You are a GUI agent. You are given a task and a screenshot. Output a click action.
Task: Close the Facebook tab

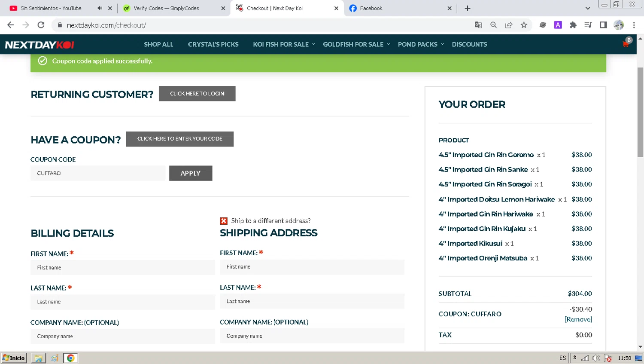tap(450, 8)
